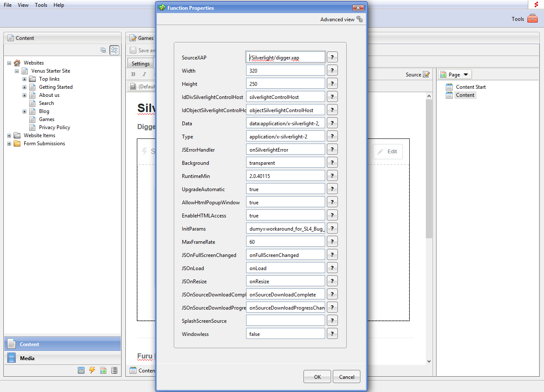Screen dimensions: 544x392
Task: Toggle the sync tree arrows button
Action: coord(114,50)
